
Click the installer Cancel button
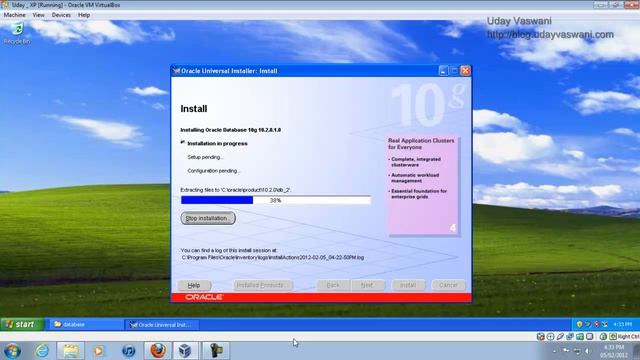point(448,285)
